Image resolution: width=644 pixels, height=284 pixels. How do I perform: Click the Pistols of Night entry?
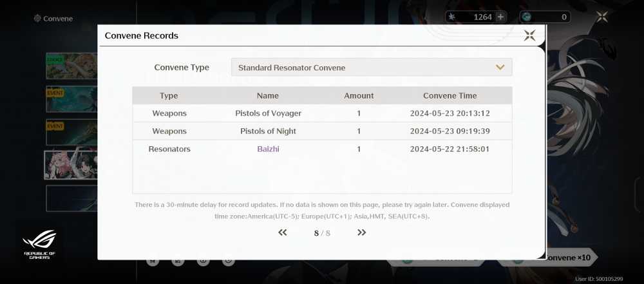pos(268,131)
